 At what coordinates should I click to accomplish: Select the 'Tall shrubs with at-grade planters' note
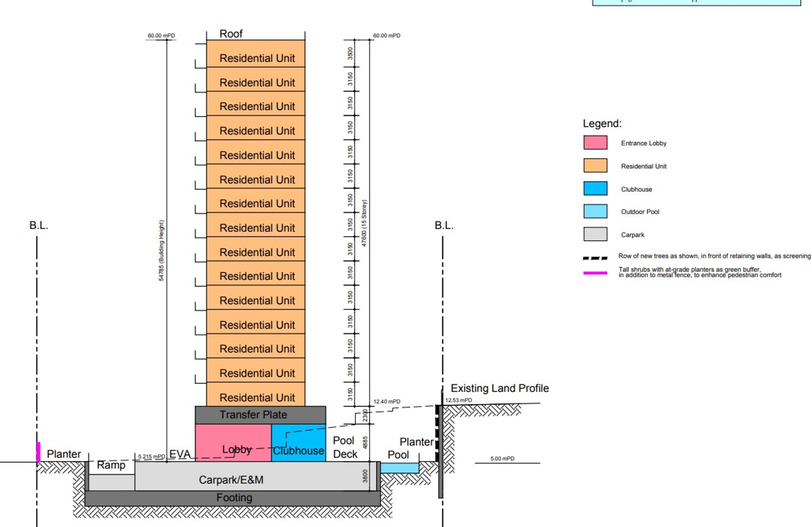[x=700, y=272]
